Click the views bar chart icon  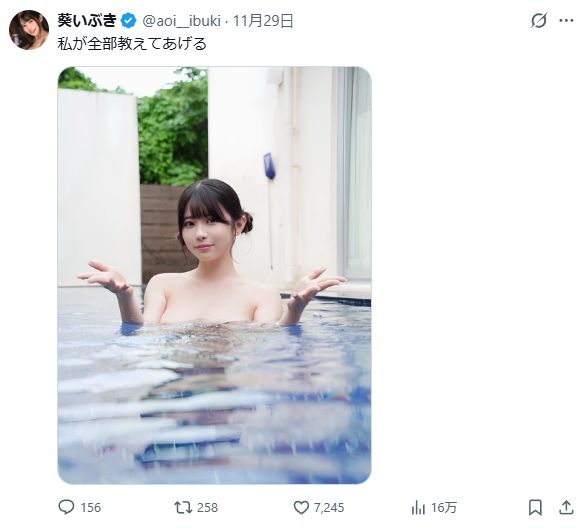point(418,508)
